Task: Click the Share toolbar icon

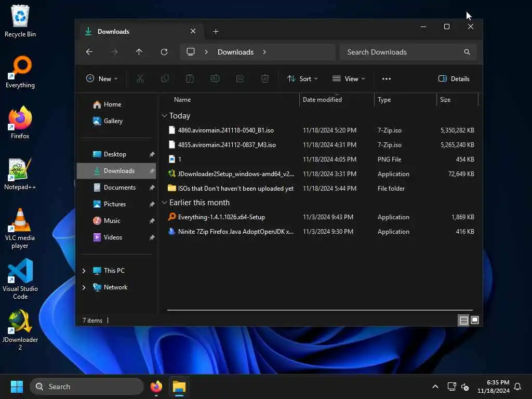Action: (240, 79)
